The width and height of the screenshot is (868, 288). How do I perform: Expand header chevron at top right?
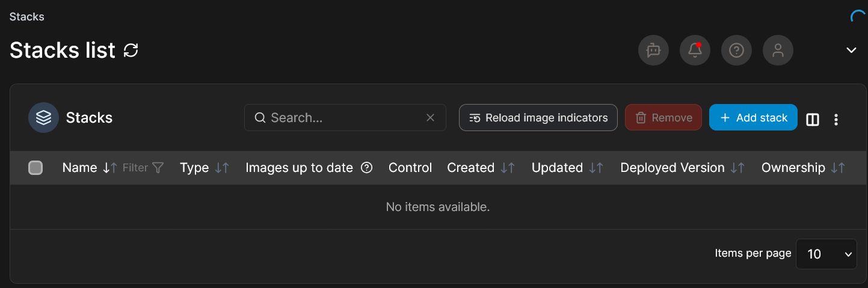tap(851, 50)
